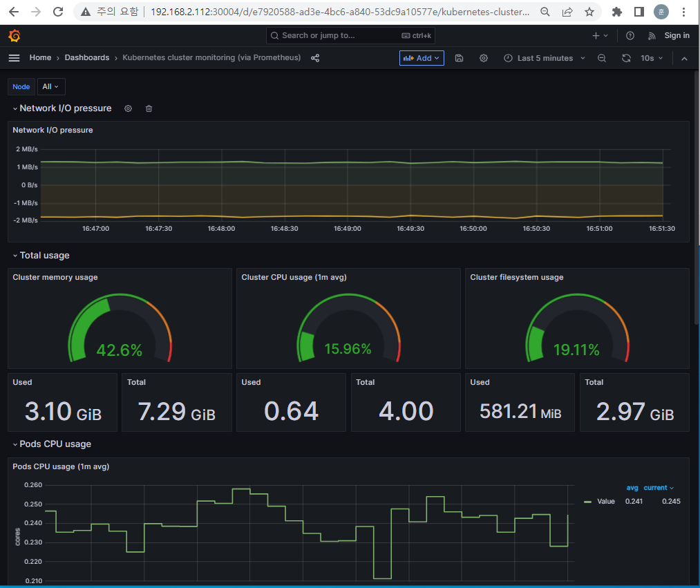Open the Add panel dropdown

coord(422,58)
